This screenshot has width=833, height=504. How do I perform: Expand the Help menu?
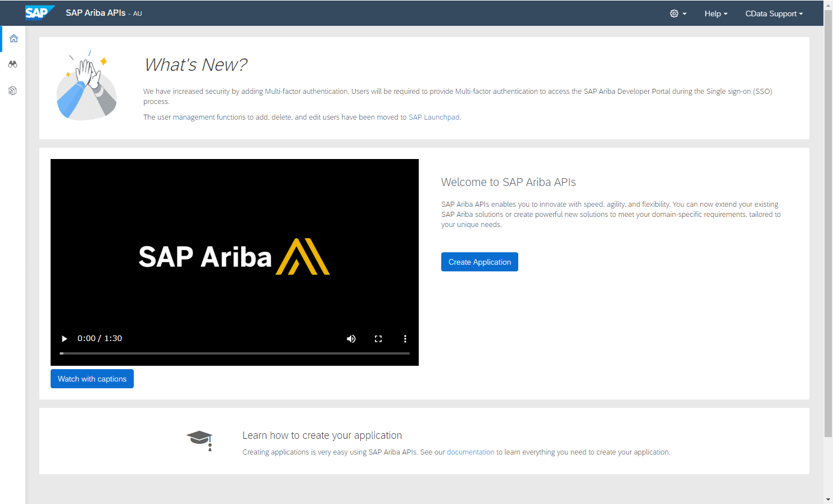click(x=716, y=13)
